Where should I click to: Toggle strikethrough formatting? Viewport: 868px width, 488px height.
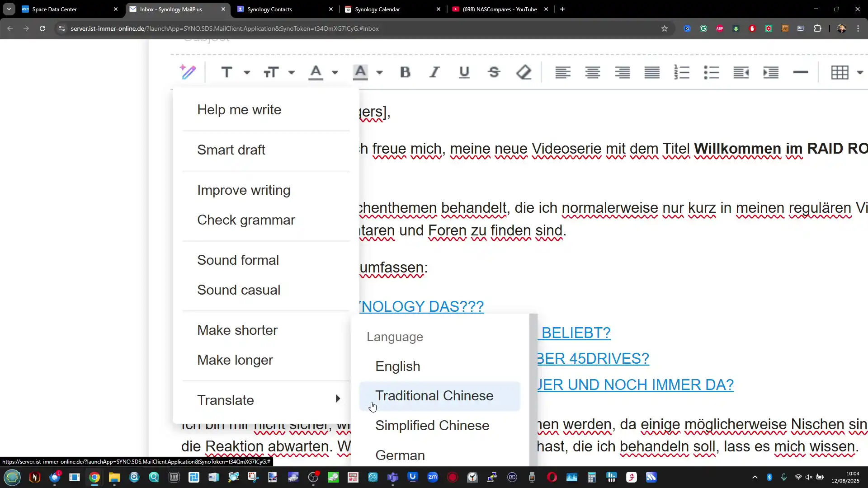[494, 72]
